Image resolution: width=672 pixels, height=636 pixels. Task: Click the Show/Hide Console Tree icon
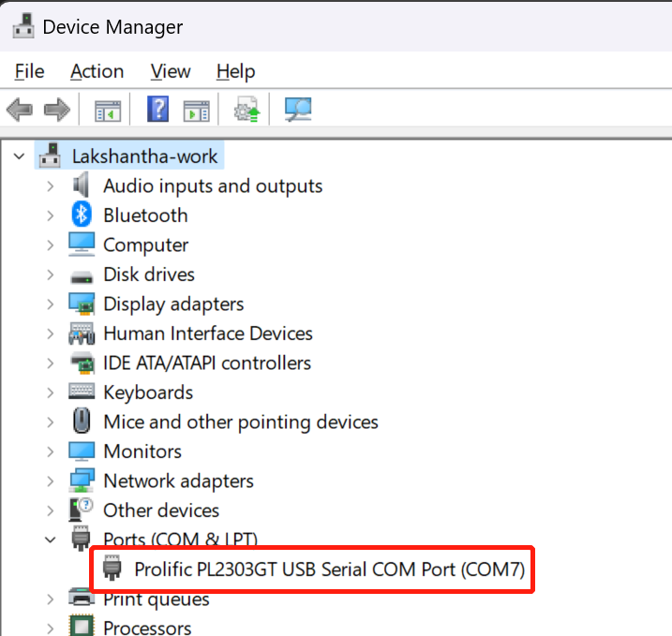(x=108, y=111)
